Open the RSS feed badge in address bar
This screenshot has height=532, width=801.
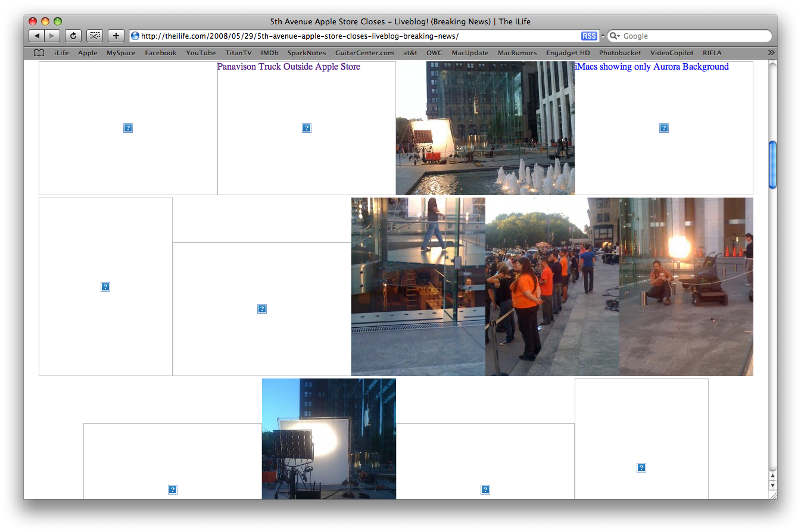589,36
